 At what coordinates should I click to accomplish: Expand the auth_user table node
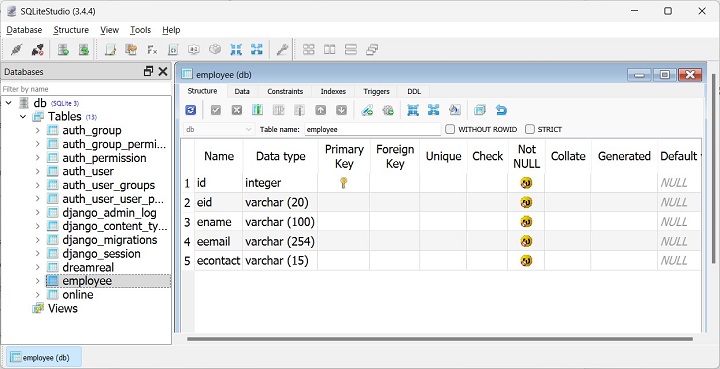[x=38, y=172]
